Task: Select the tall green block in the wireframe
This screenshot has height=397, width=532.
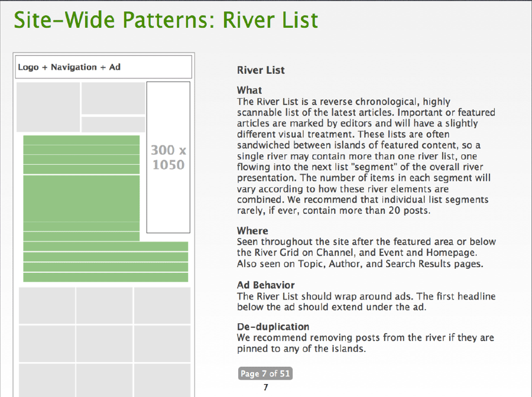Action: click(x=82, y=198)
